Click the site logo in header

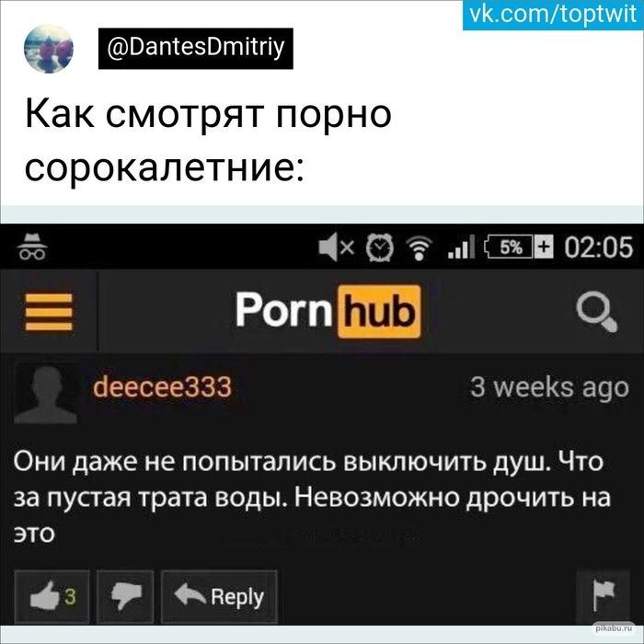[328, 311]
